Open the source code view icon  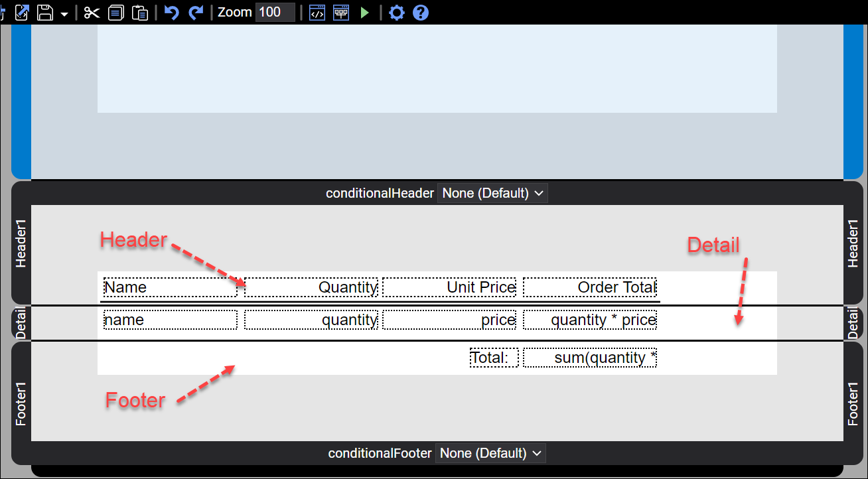[x=317, y=13]
